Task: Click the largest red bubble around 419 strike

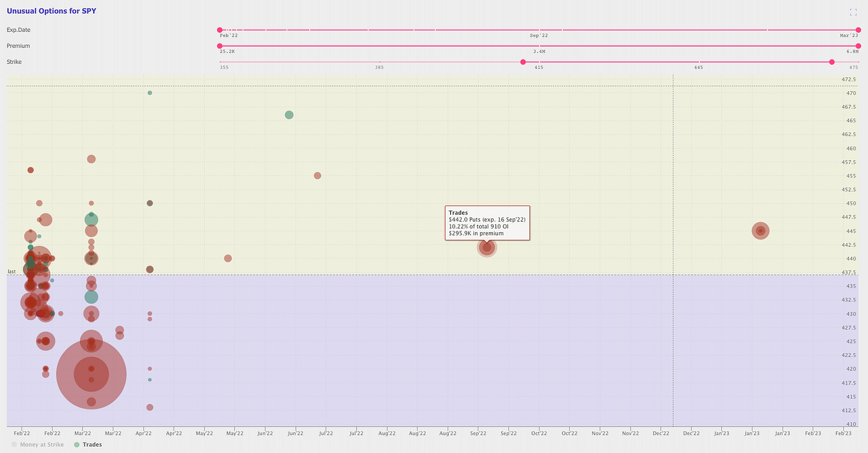Action: tap(91, 374)
